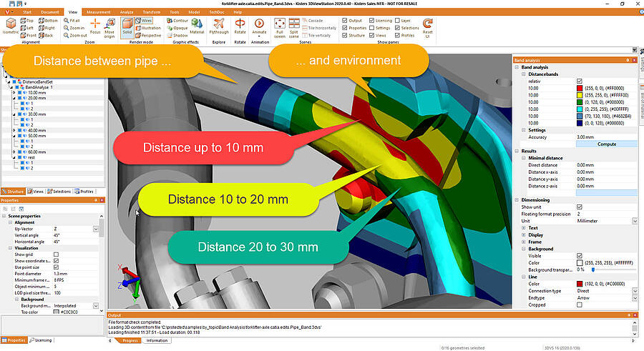
Task: Open the Up-Vector dropdown
Action: pyautogui.click(x=96, y=229)
